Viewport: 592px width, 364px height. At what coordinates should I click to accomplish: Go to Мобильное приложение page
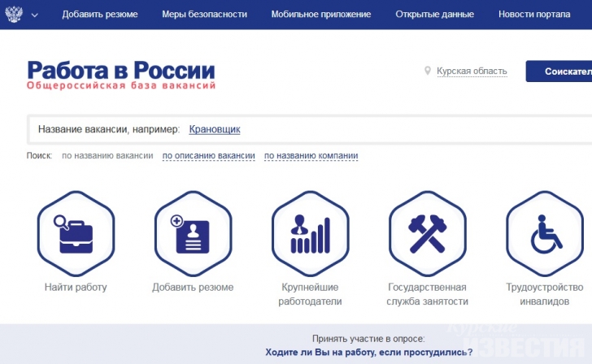(x=321, y=15)
